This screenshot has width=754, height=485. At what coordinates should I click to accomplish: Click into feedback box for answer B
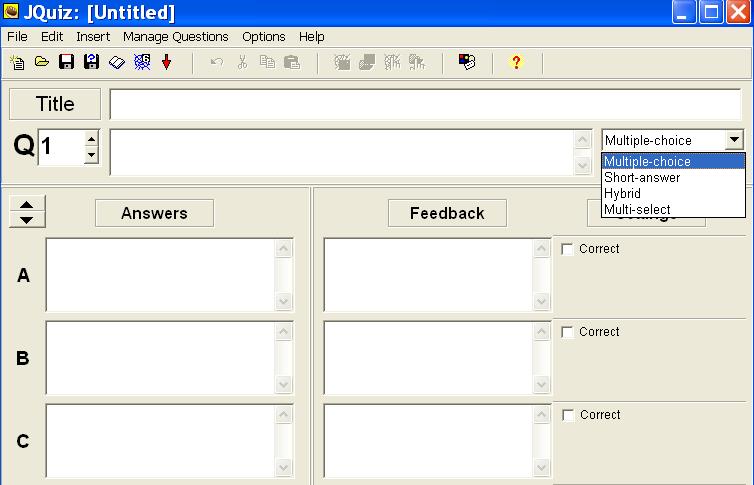click(428, 358)
